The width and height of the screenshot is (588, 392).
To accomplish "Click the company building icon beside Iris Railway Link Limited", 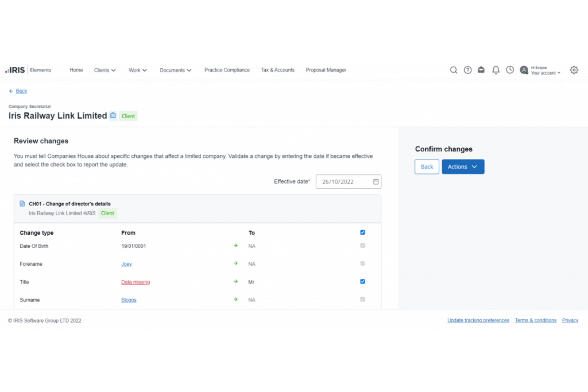I will [x=113, y=115].
